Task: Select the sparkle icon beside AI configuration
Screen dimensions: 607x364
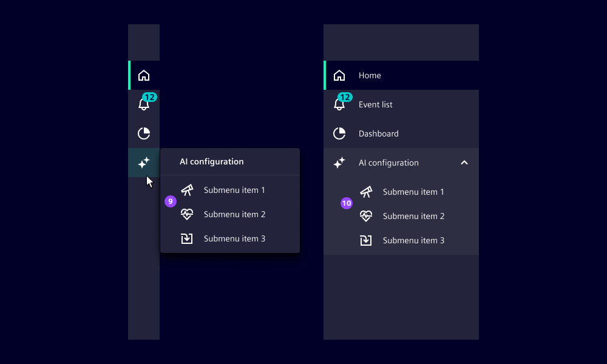Action: point(339,163)
